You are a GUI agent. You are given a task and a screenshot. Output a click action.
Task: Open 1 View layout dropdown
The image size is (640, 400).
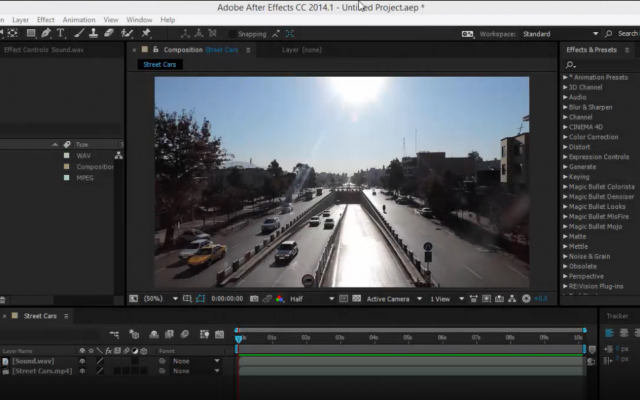tap(447, 299)
